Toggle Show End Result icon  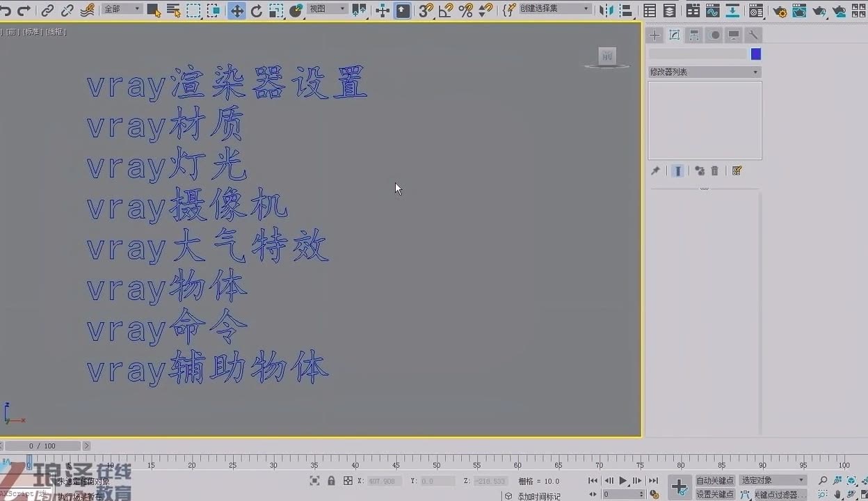pos(678,170)
